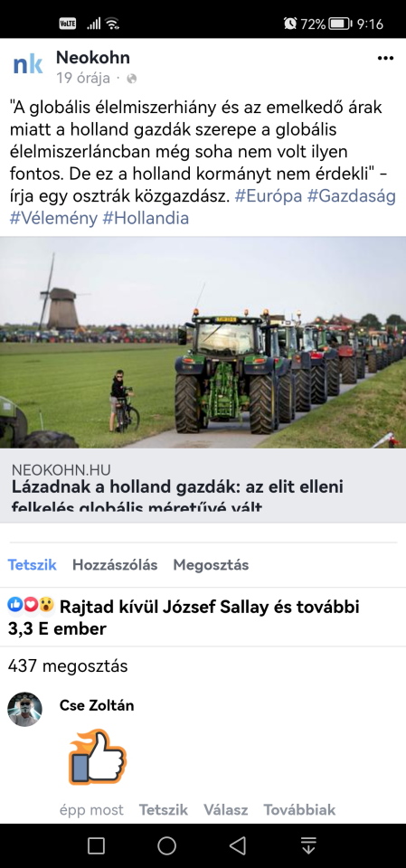Toggle Tetszik on Cse Zoltán's comment

click(x=164, y=810)
